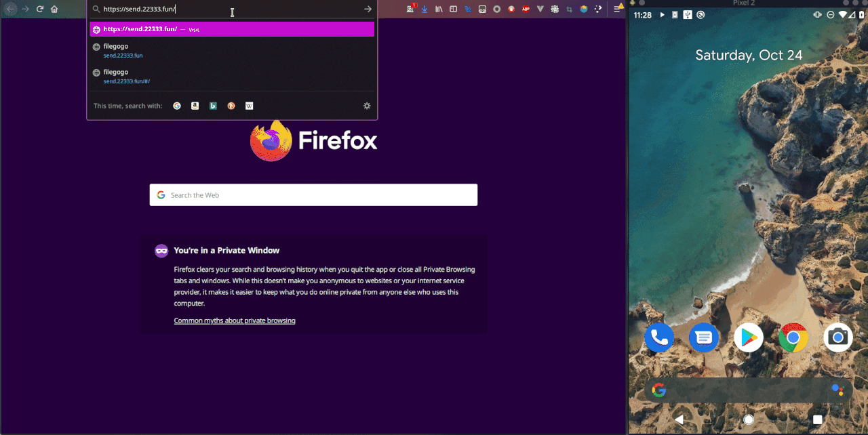Open the Chrome app on the Pixel phone
868x435 pixels.
pos(793,337)
